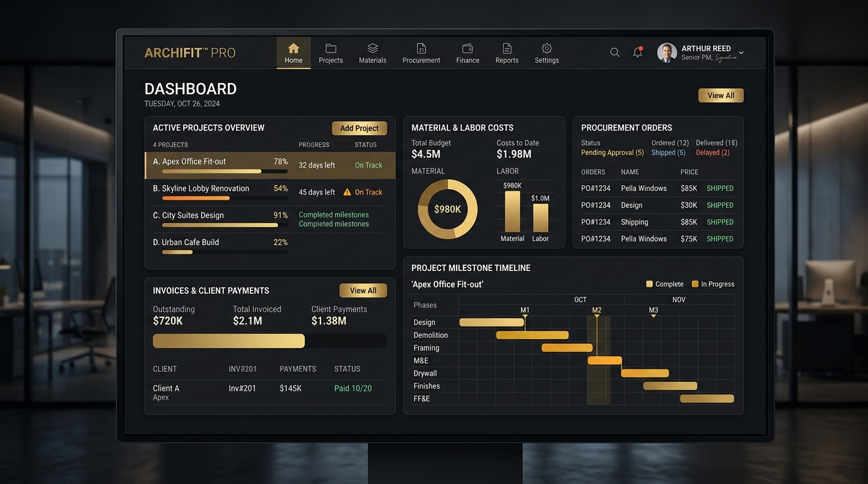Select the M3 milestone marker
868x484 pixels.
pos(654,312)
